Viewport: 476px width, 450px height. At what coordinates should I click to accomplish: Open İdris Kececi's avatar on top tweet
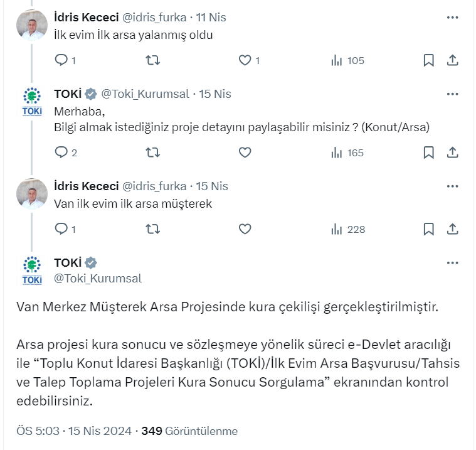click(x=32, y=25)
